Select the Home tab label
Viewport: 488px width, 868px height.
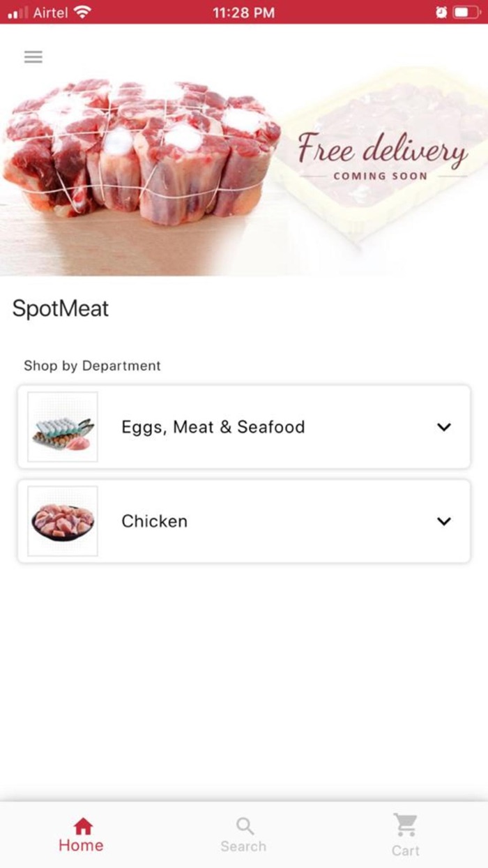tap(82, 846)
